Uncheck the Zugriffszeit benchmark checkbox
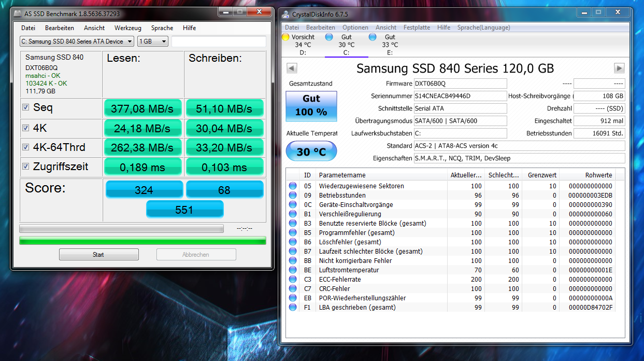The height and width of the screenshot is (361, 644). pos(25,166)
